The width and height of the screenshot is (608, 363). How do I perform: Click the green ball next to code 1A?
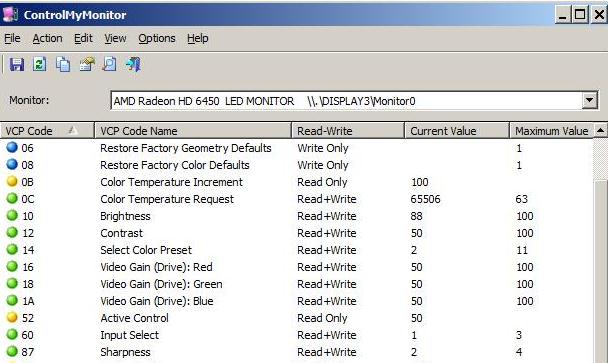(x=12, y=301)
